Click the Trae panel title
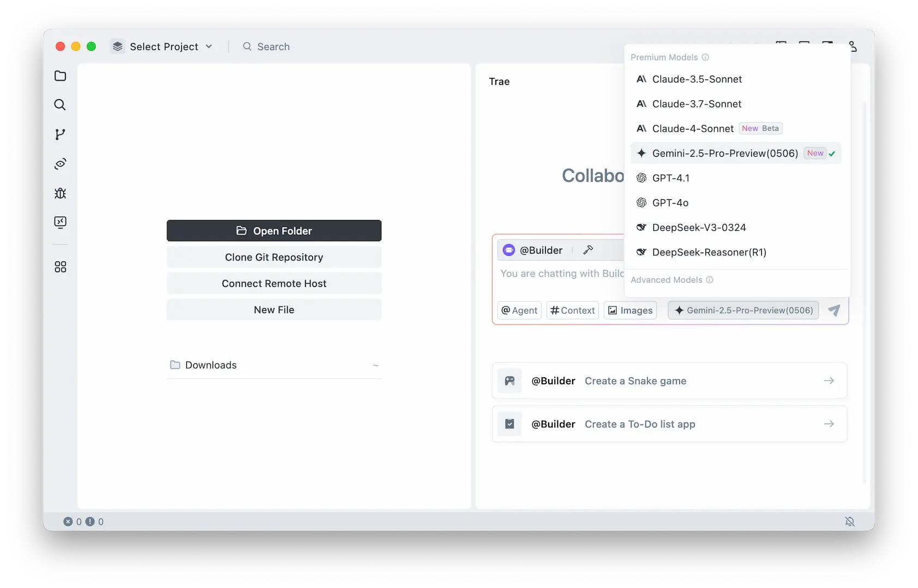The width and height of the screenshot is (918, 588). (x=499, y=82)
